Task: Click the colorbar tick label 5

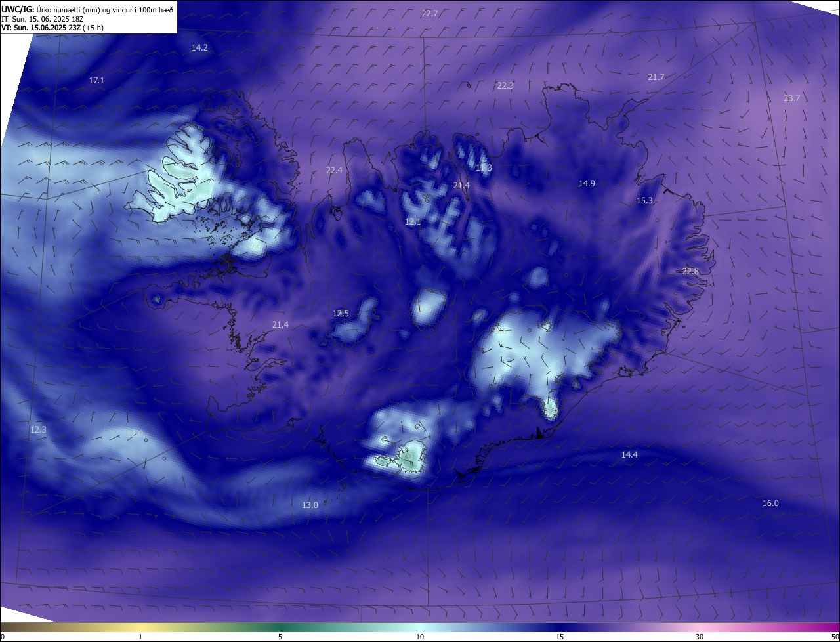Action: coord(280,637)
